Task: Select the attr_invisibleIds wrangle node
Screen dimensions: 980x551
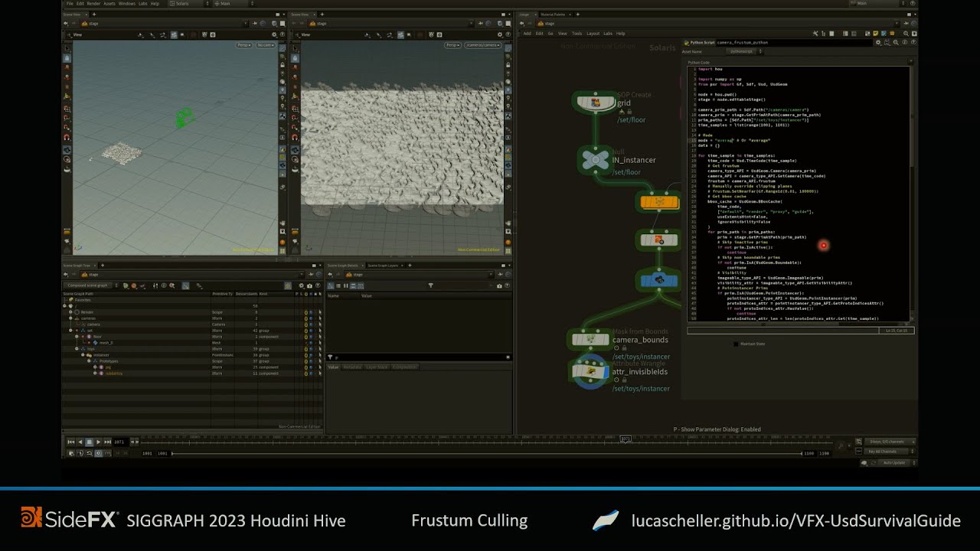Action: (x=590, y=370)
